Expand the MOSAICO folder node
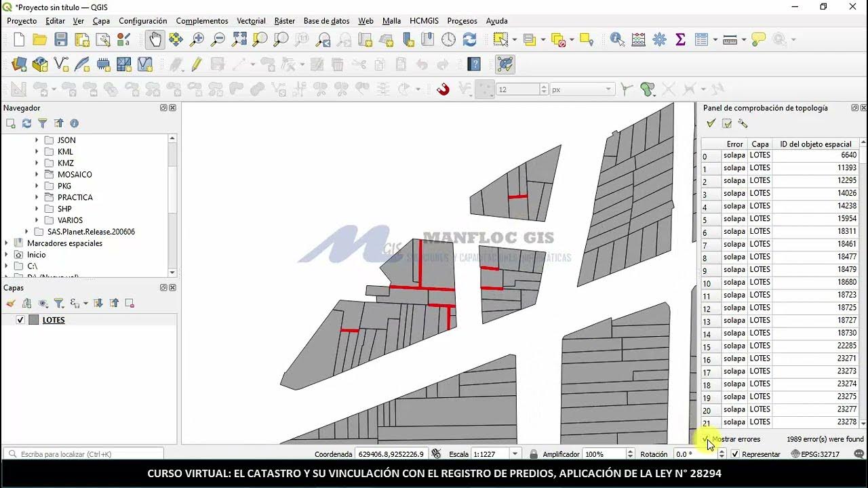 (37, 174)
